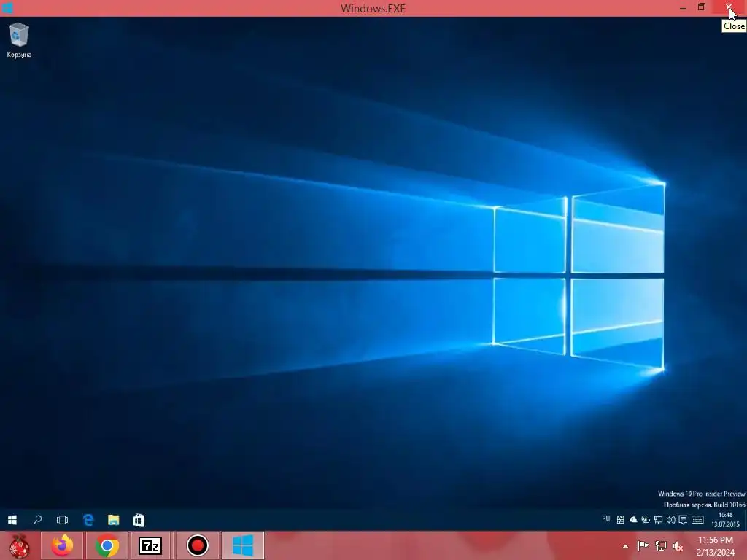
Task: Open the inner Windows 10 Start button
Action: pyautogui.click(x=12, y=520)
